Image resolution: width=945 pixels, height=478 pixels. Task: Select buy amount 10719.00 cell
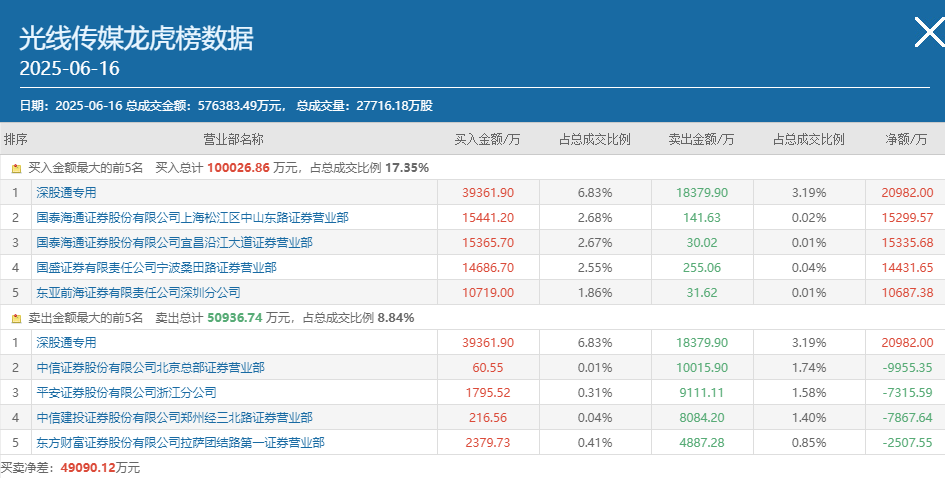coord(488,293)
